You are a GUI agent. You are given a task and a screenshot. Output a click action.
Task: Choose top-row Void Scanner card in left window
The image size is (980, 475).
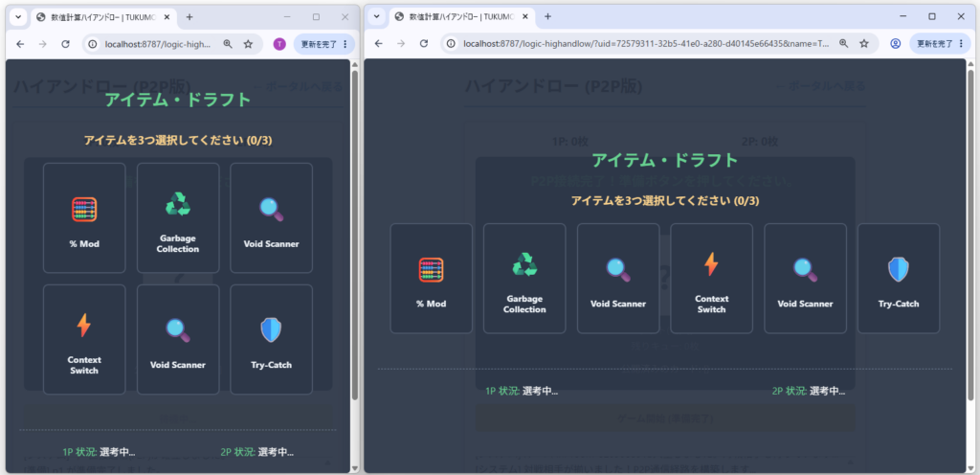(271, 218)
